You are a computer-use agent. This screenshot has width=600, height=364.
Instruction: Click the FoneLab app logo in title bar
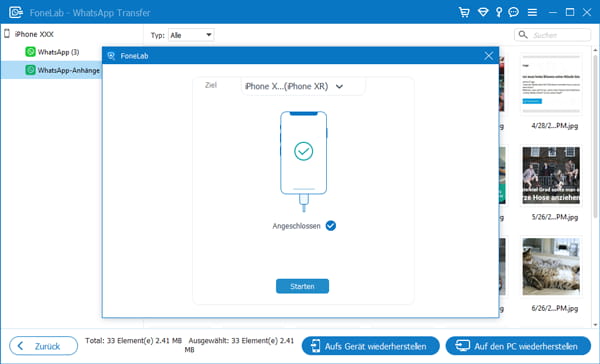16,12
